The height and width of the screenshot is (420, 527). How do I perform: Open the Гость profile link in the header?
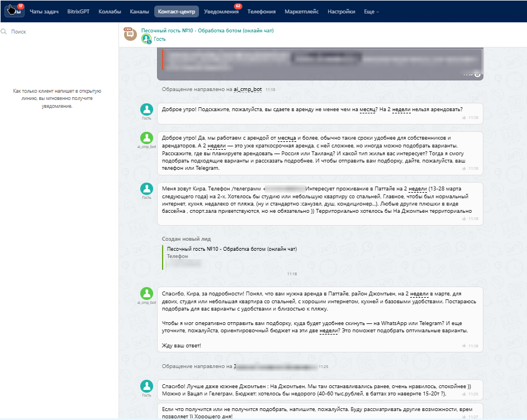pyautogui.click(x=160, y=39)
